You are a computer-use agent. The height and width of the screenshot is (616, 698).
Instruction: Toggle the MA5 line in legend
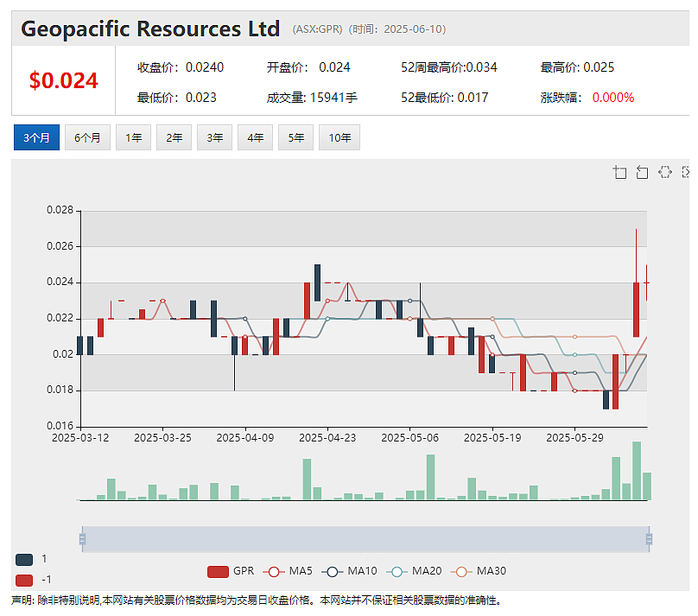pyautogui.click(x=288, y=571)
